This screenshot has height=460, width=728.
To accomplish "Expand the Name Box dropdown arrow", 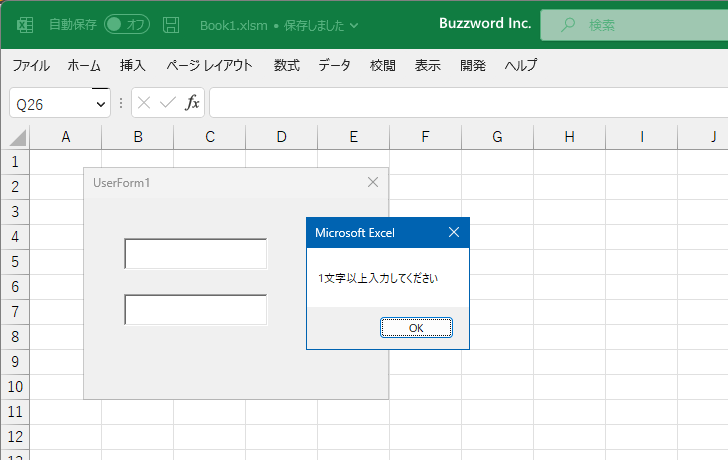I will coord(100,104).
